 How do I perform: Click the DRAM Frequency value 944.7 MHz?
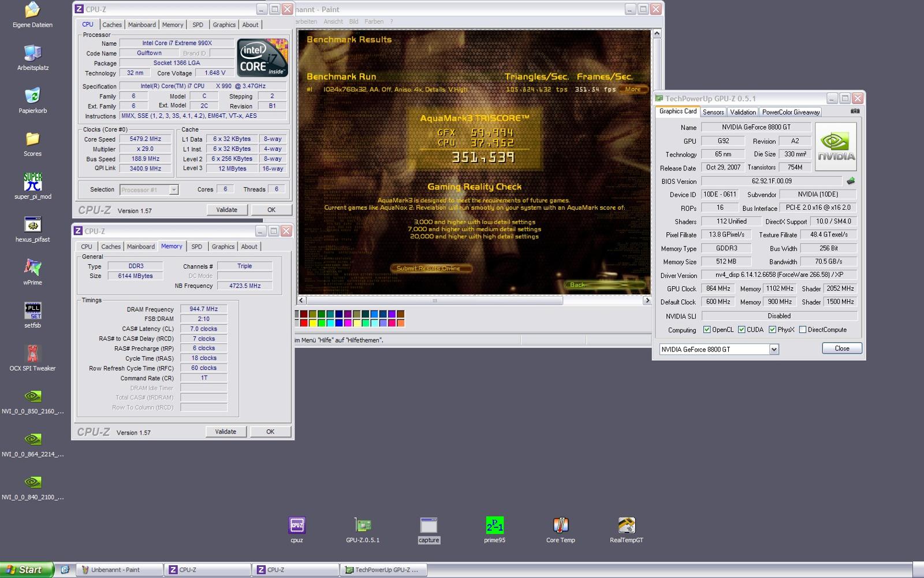(x=204, y=309)
